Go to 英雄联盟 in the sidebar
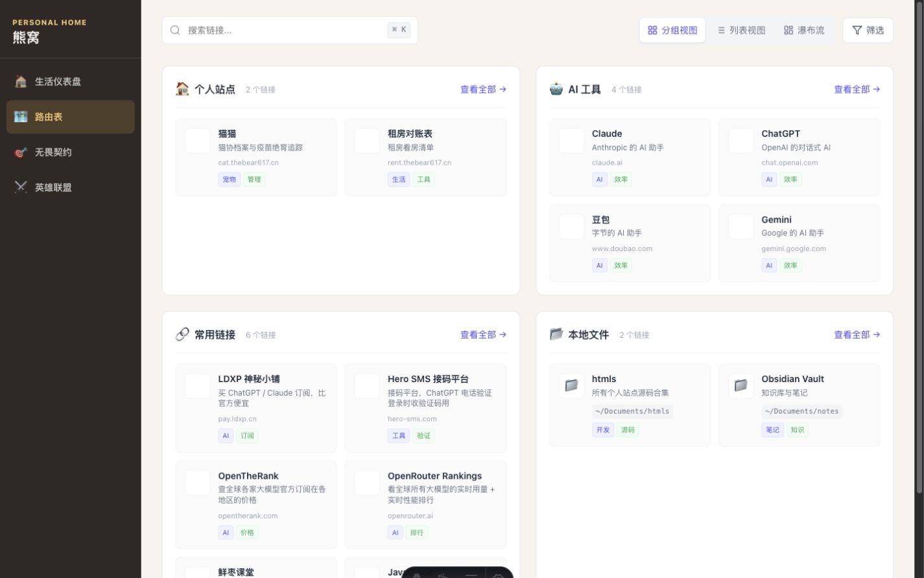Screen dimensions: 924x578 point(71,187)
